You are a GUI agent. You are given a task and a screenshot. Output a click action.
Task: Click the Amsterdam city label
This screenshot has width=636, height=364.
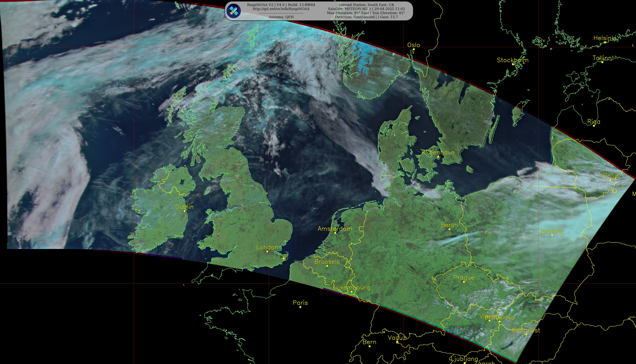click(x=335, y=229)
